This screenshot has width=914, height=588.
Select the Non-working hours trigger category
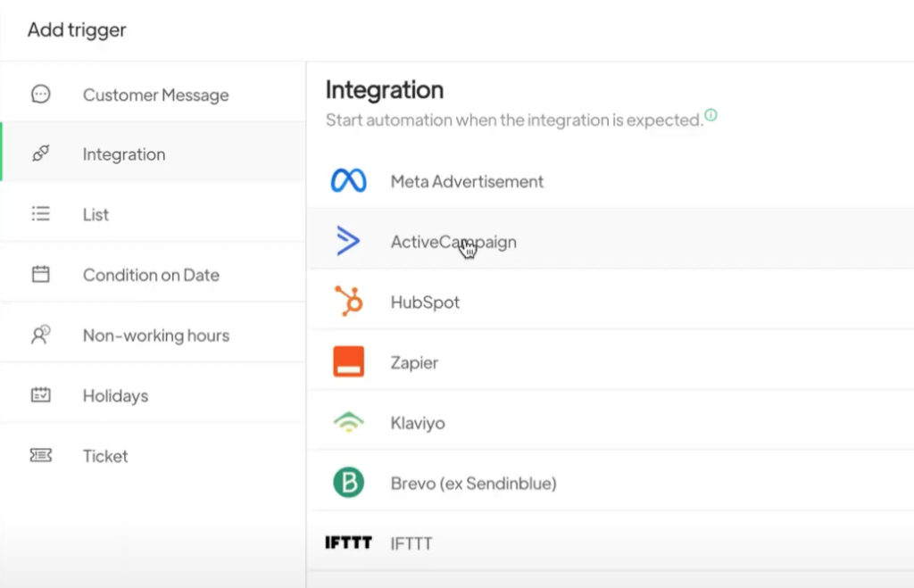point(155,335)
